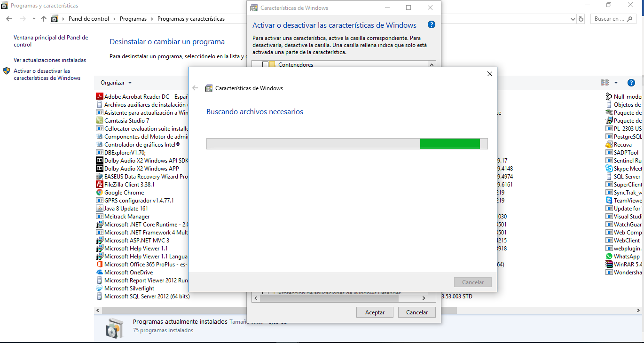The width and height of the screenshot is (644, 343).
Task: Select the Recuva helmet icon
Action: [609, 144]
